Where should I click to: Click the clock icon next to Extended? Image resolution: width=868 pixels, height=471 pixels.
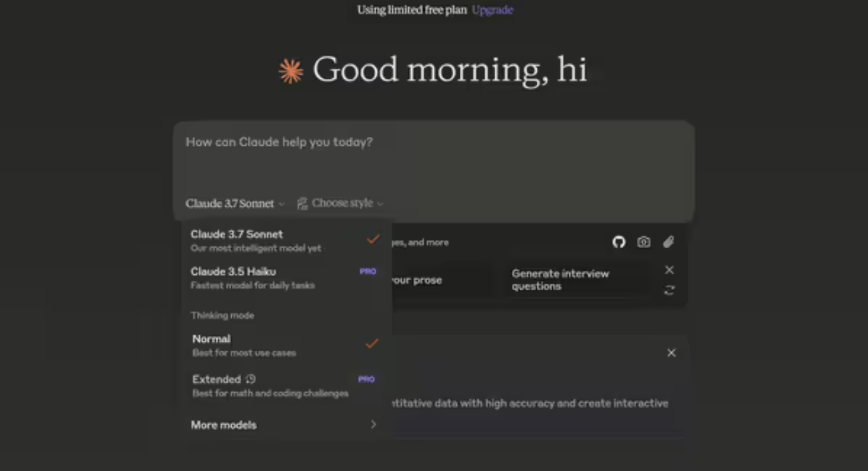[251, 379]
